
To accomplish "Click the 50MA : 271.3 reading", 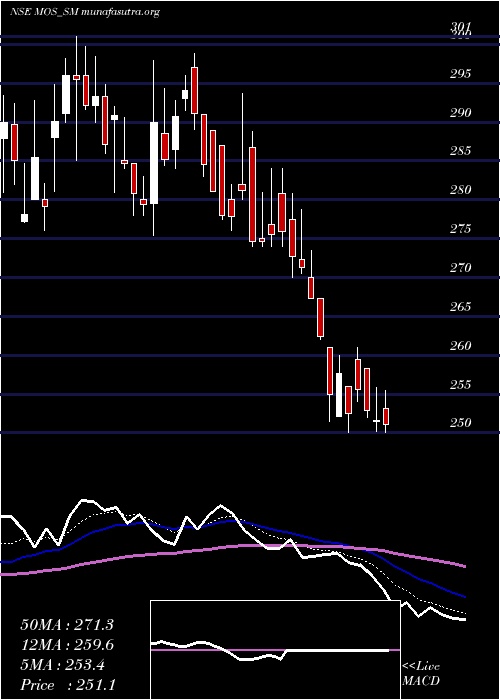I will point(67,625).
